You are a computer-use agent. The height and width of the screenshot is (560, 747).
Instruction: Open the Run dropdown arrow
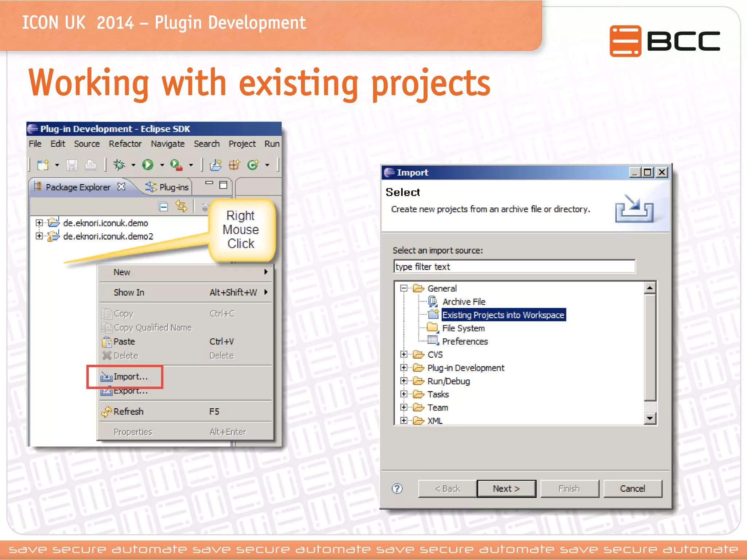click(162, 165)
